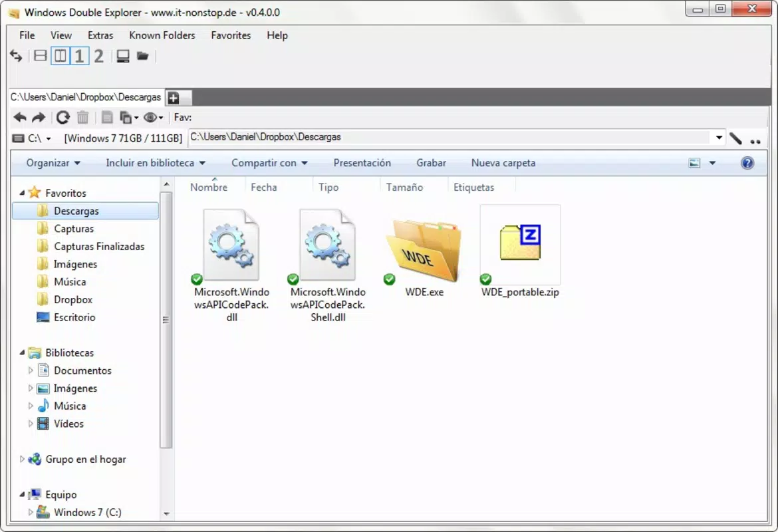Go back with the left arrow icon
This screenshot has width=778, height=532.
20,118
